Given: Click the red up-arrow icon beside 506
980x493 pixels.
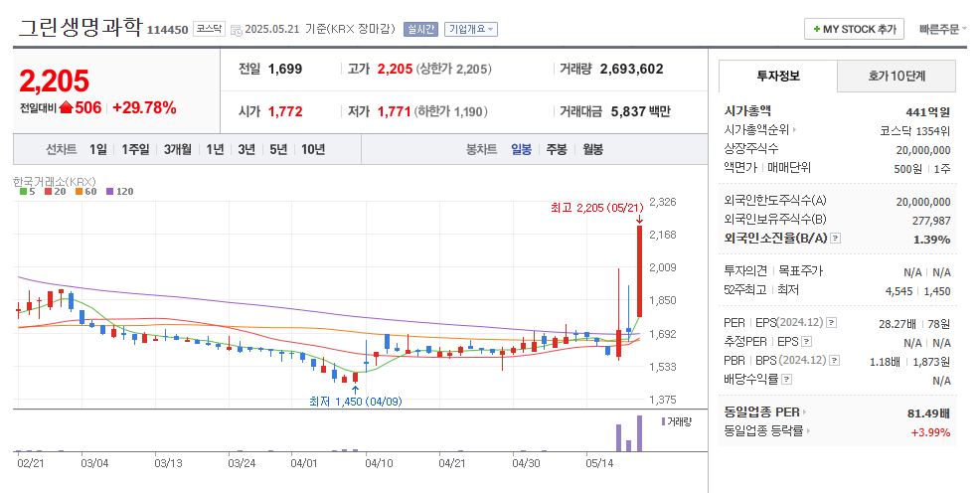Looking at the screenshot, I should pos(66,108).
